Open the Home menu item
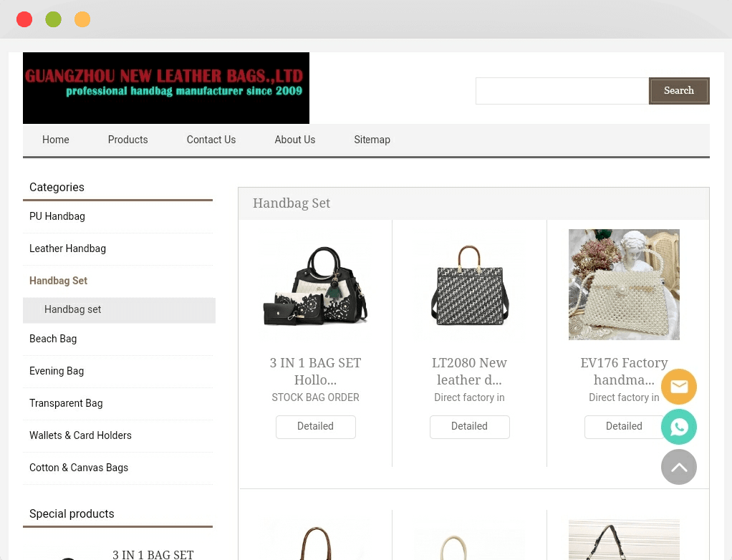732x560 pixels. (x=56, y=140)
